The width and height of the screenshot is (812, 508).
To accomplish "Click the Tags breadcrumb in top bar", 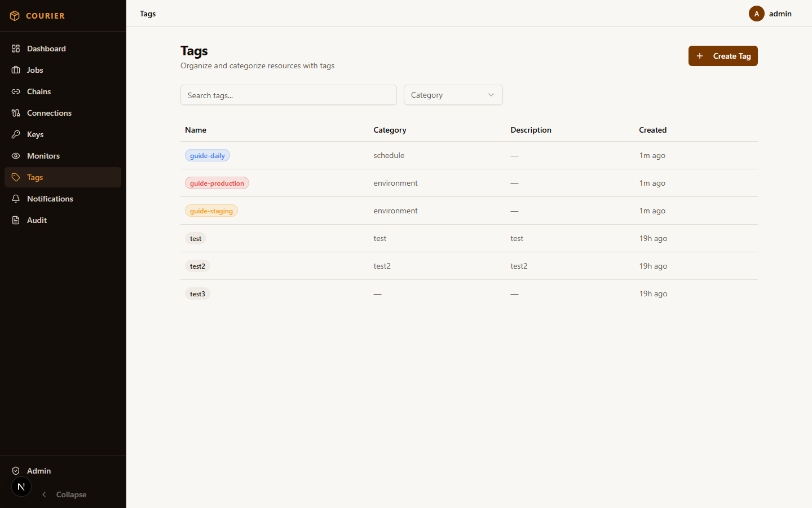I will (147, 14).
